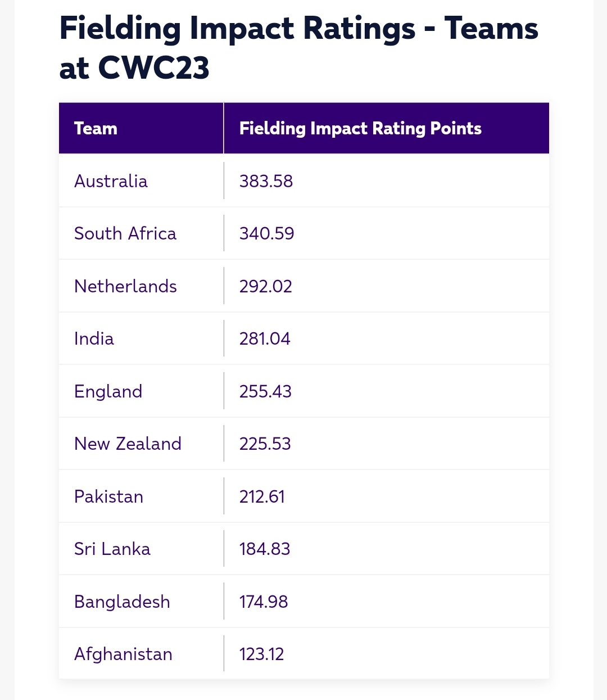Image resolution: width=607 pixels, height=700 pixels.
Task: Click the Fielding Impact Ratings page heading
Action: click(298, 48)
